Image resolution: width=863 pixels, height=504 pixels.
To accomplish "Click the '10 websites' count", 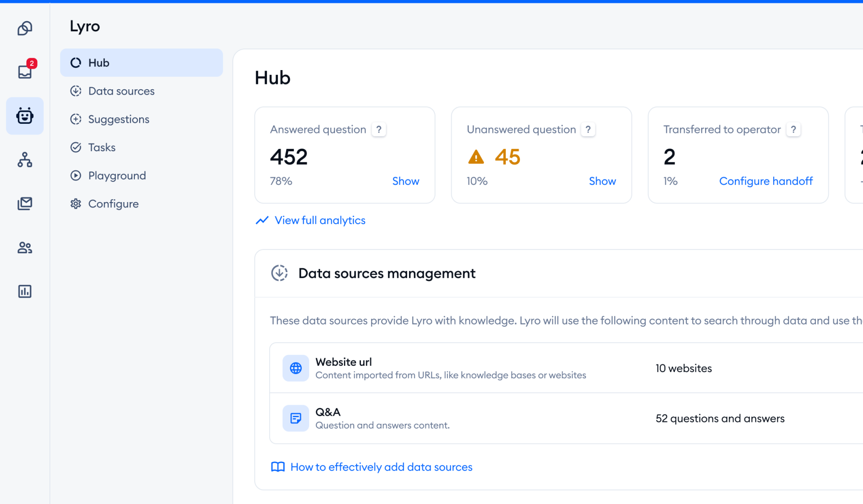I will 683,368.
